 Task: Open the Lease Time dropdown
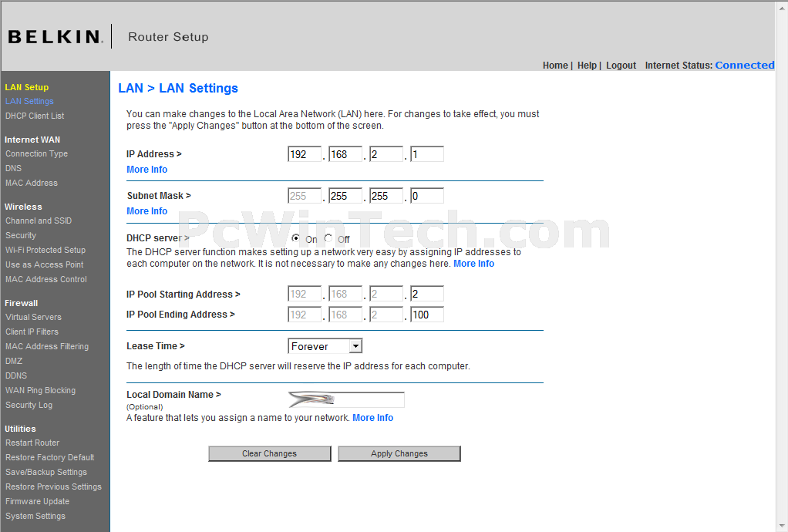click(325, 346)
